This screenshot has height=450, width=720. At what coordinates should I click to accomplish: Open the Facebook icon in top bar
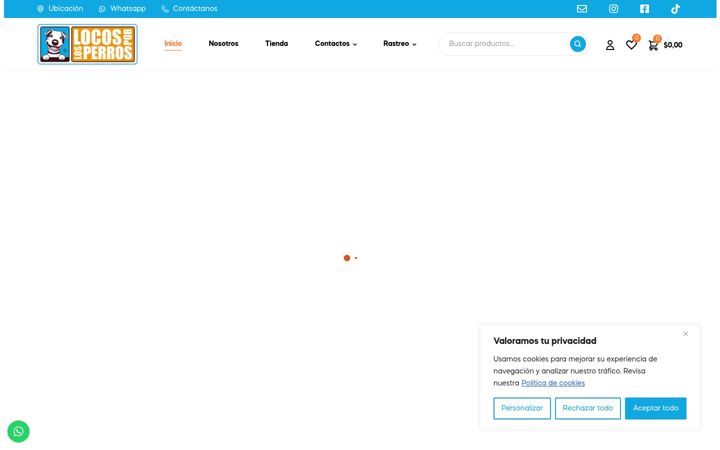(644, 9)
